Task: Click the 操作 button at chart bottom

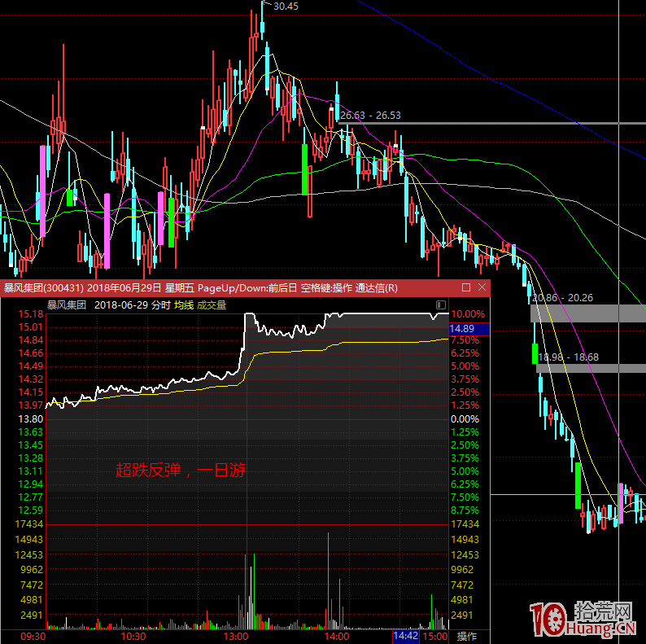Action: pyautogui.click(x=467, y=637)
